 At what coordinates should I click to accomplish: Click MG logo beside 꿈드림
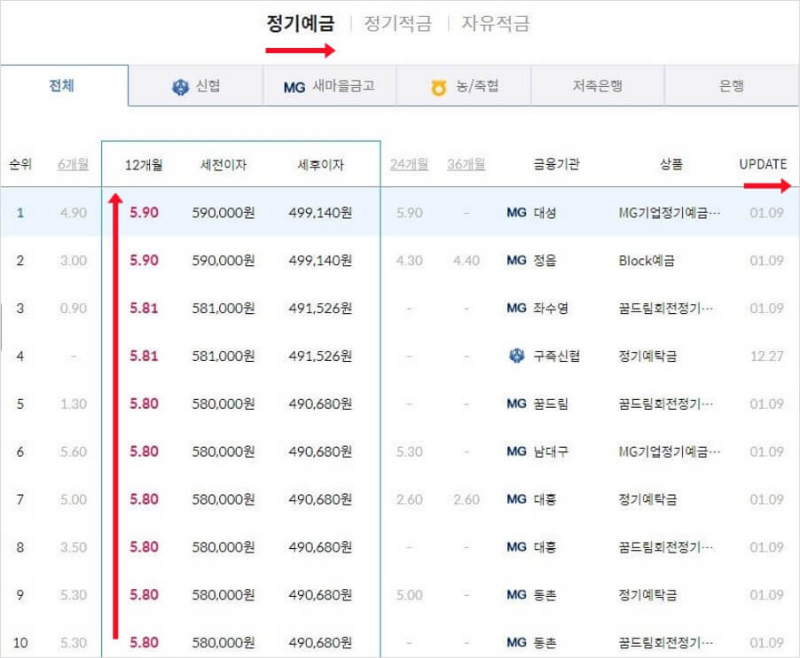(516, 404)
